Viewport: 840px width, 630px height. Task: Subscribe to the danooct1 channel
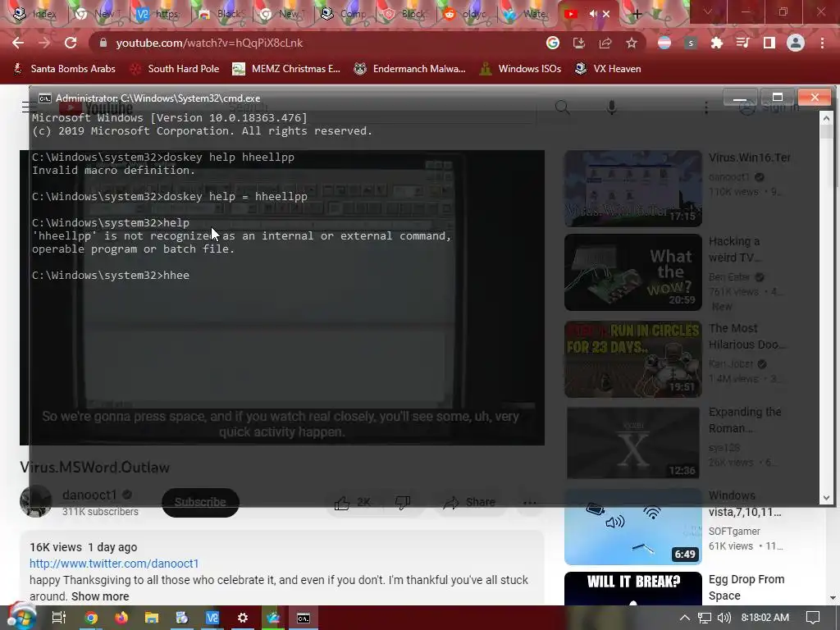coord(200,503)
